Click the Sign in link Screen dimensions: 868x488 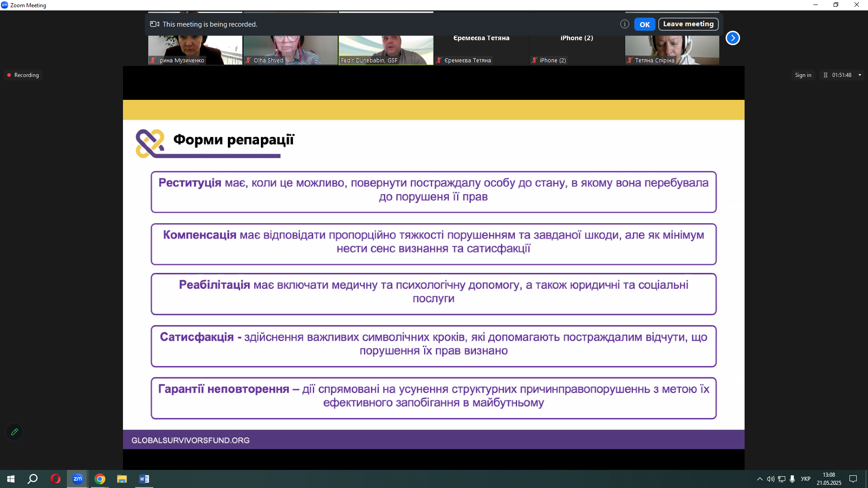pyautogui.click(x=803, y=75)
